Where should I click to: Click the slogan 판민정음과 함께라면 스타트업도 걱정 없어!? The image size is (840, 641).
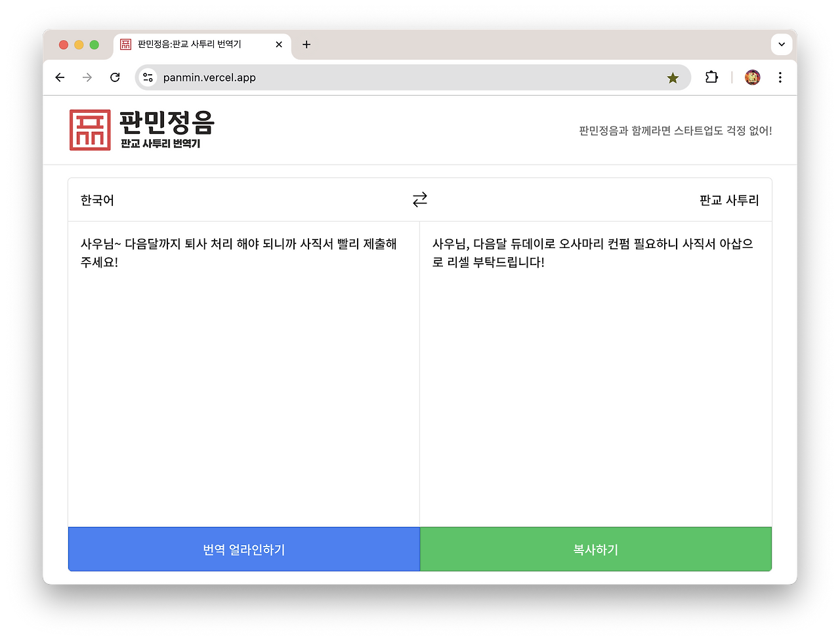coord(675,131)
